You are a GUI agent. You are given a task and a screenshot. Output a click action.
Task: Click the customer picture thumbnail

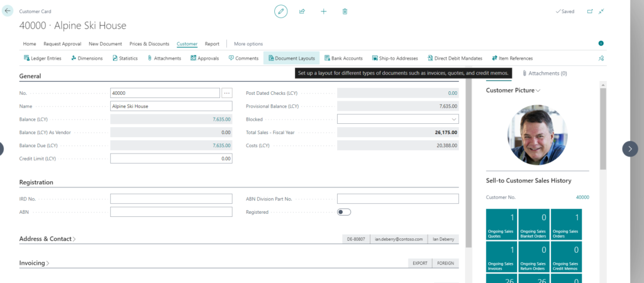click(x=537, y=135)
